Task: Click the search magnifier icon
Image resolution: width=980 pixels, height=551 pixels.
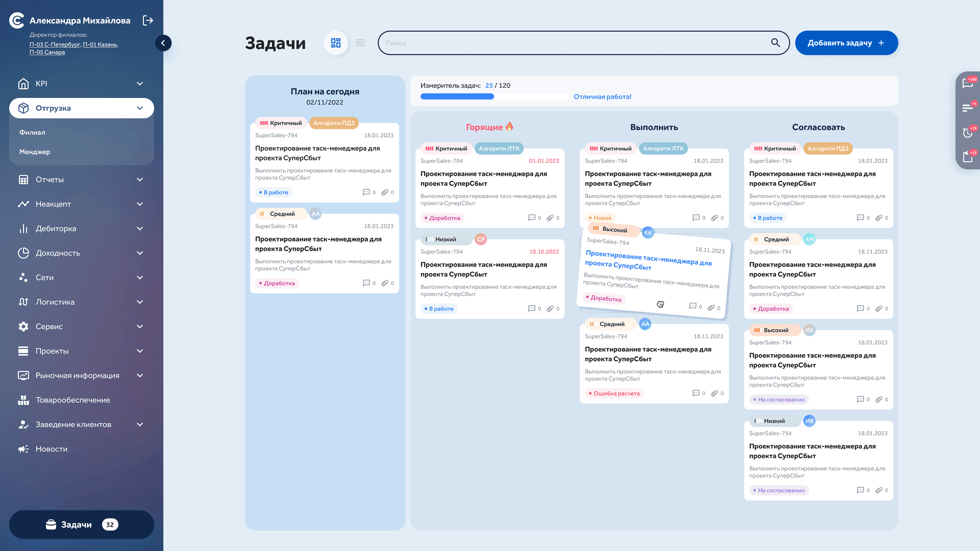Action: pos(775,43)
